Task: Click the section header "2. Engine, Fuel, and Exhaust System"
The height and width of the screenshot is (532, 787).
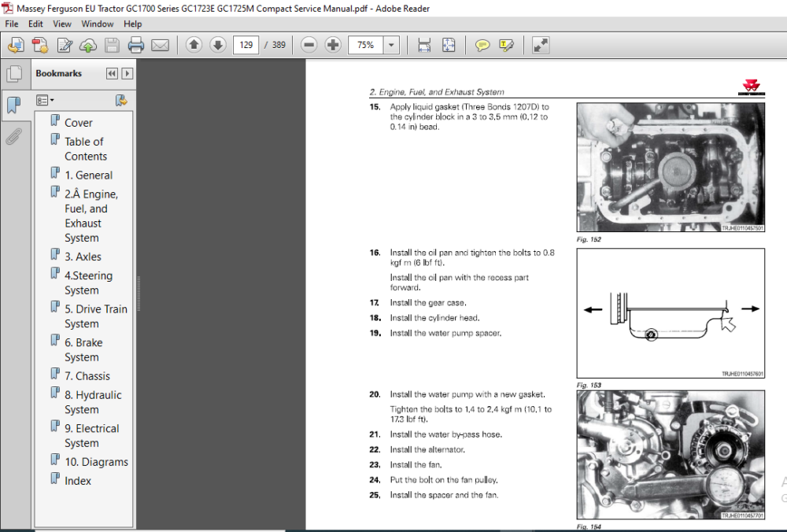Action: point(437,92)
